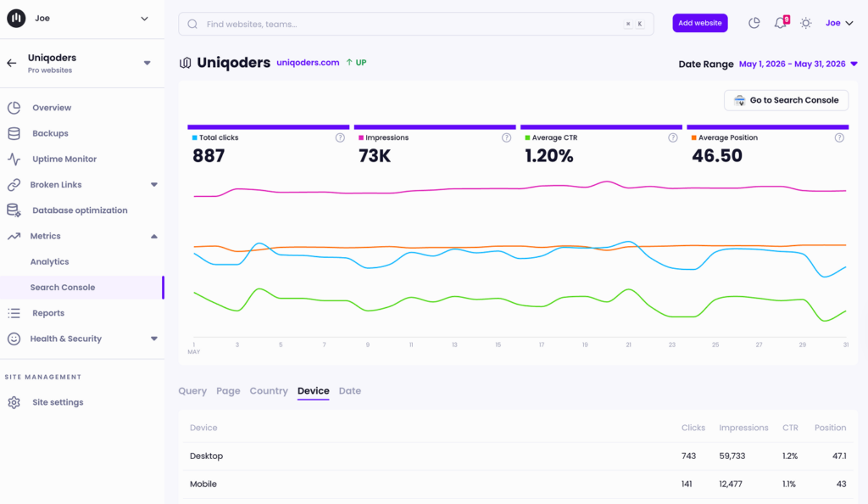The image size is (868, 504).
Task: Open Search Console menu item
Action: (82, 288)
